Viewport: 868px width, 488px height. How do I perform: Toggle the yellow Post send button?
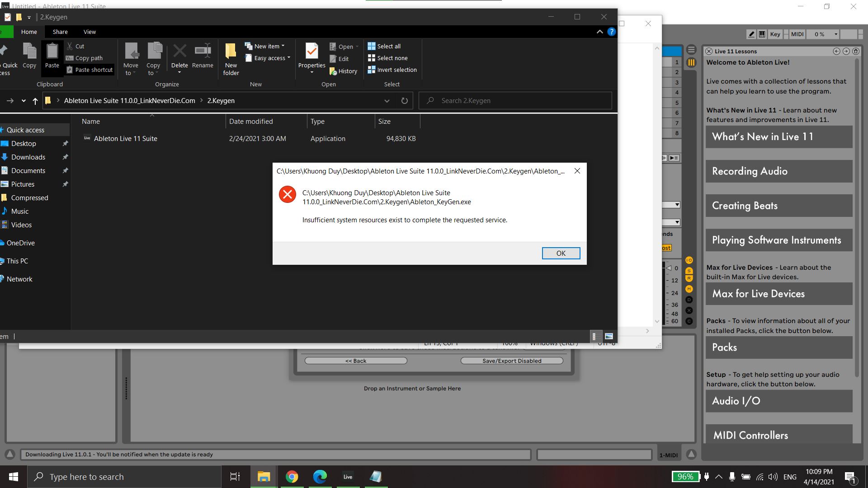pos(667,248)
